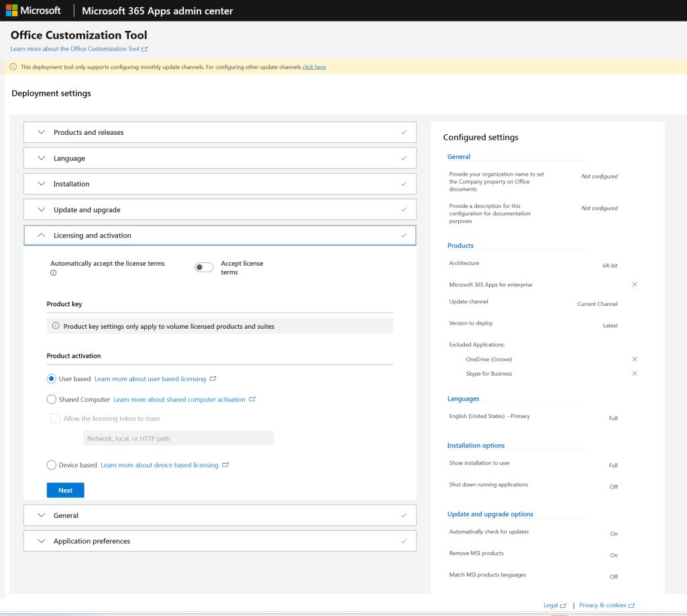
Task: Click Products heading in Configured settings
Action: point(460,246)
